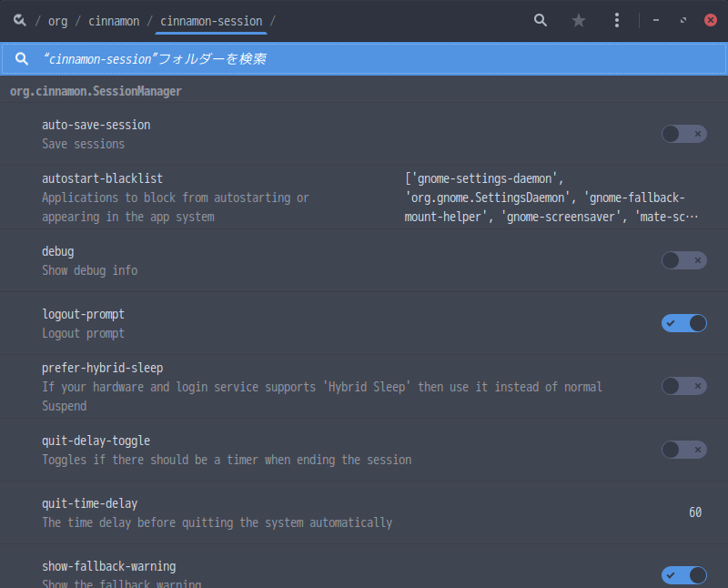This screenshot has height=588, width=728.
Task: Open the show-fallback-warning key row
Action: (x=364, y=567)
